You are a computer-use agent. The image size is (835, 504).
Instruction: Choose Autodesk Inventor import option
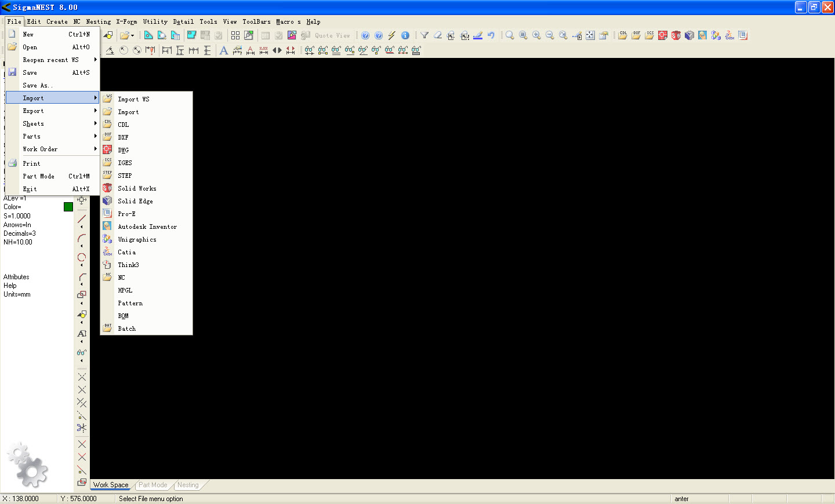(x=146, y=227)
